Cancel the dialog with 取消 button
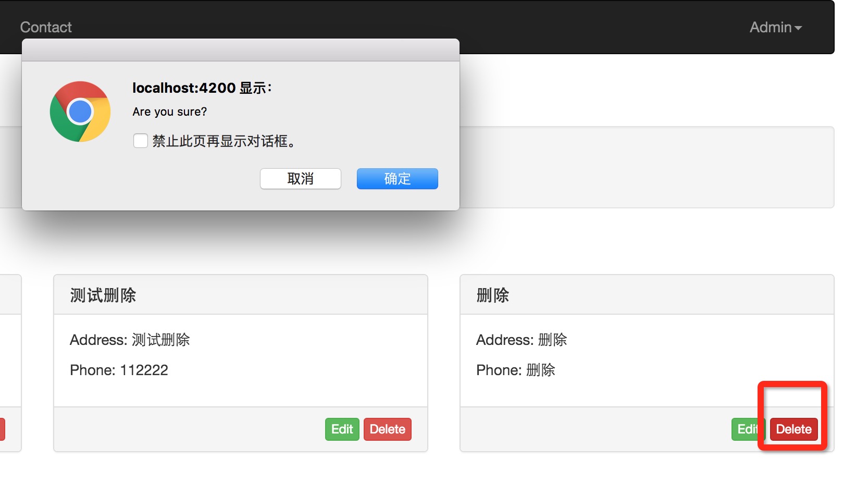 click(x=301, y=179)
